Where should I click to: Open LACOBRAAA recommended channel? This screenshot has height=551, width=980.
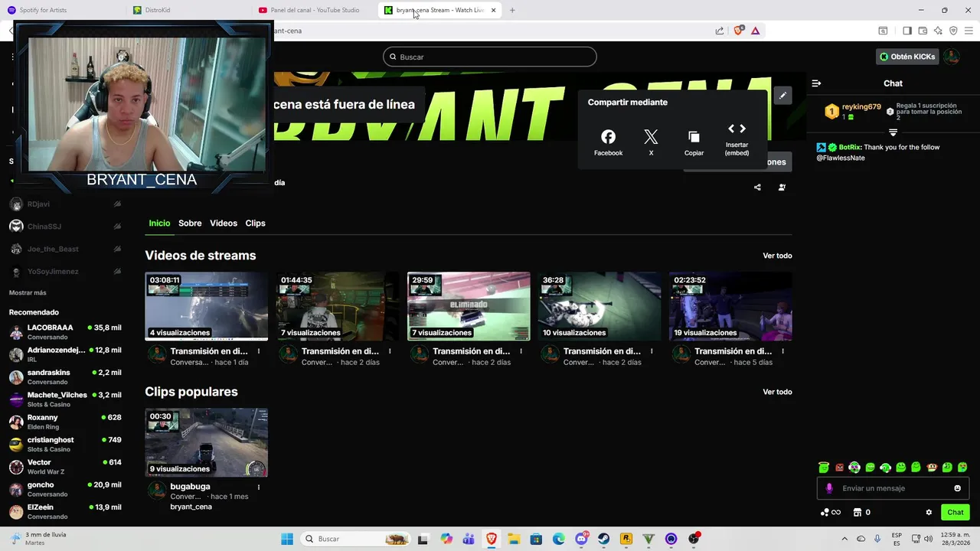[x=65, y=331]
